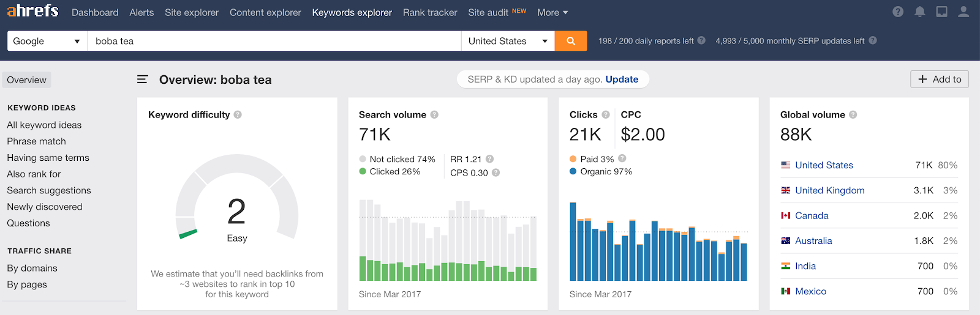The height and width of the screenshot is (315, 980).
Task: Click the United States flag icon
Action: [786, 165]
